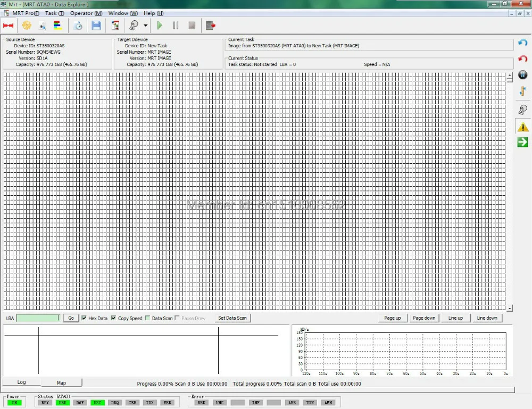Click the Power ON indicator
Image resolution: width=532 pixels, height=409 pixels.
[14, 403]
